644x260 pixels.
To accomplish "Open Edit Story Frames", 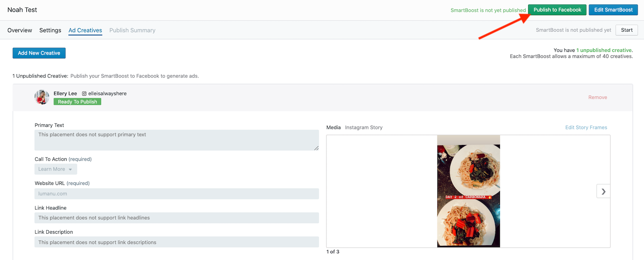I will (586, 128).
